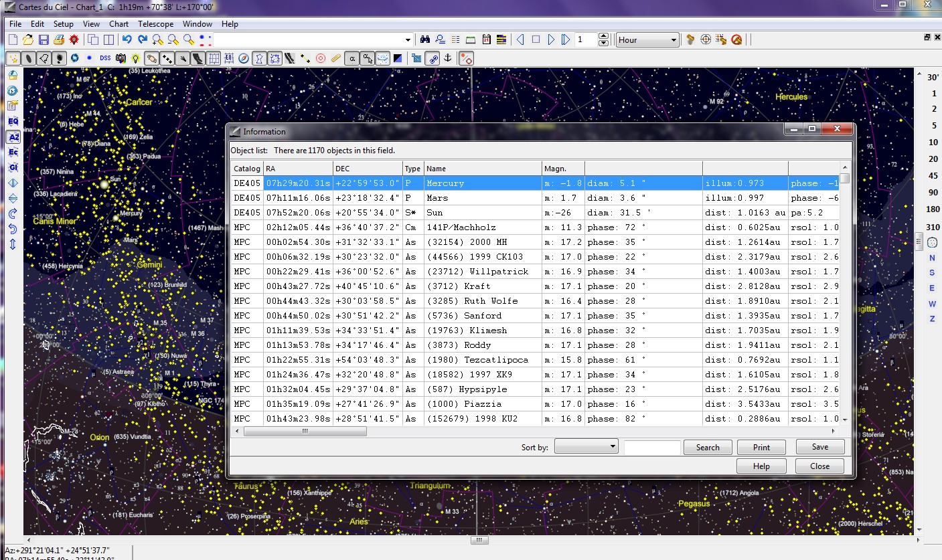
Task: Click the Redo arrow in toolbar
Action: click(142, 39)
